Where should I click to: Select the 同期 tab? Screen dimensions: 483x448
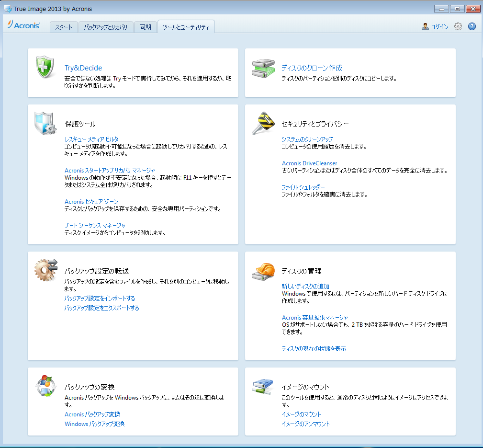(x=145, y=27)
